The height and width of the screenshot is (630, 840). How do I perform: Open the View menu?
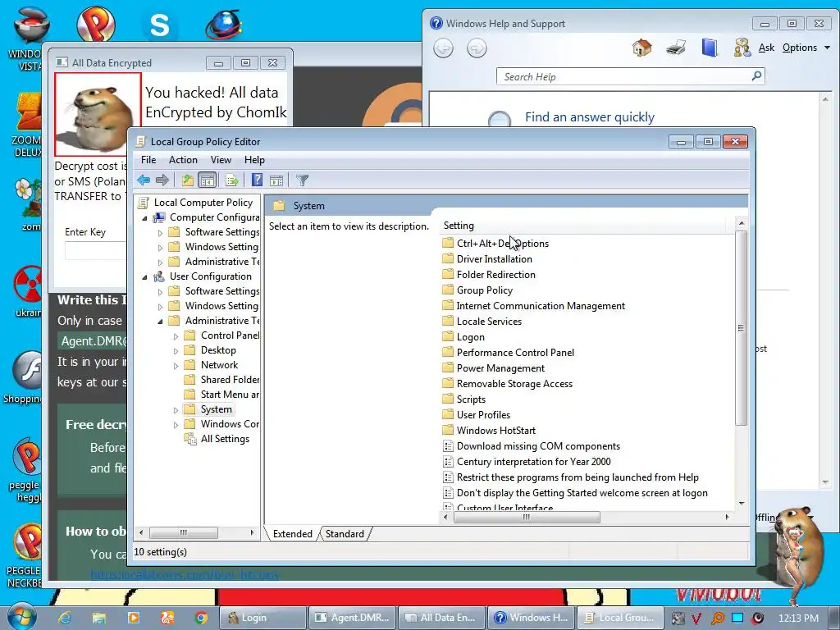click(x=221, y=160)
